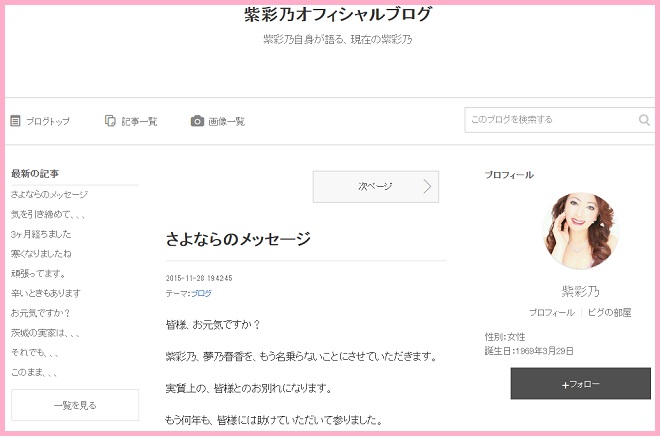Open sidebar entry 茨城の実家は、、、
The image size is (660, 437).
[x=45, y=333]
